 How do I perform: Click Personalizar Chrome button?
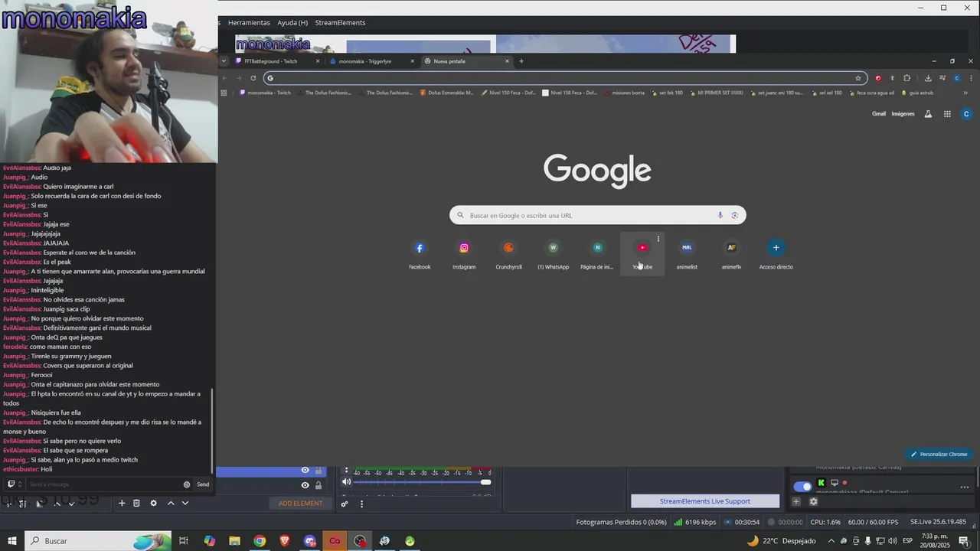[x=939, y=454]
